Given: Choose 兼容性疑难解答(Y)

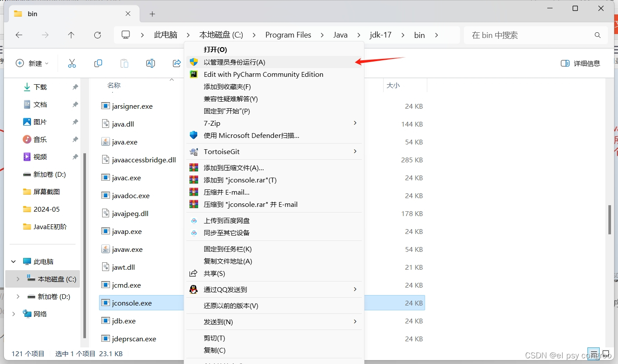Looking at the screenshot, I should [x=275, y=99].
